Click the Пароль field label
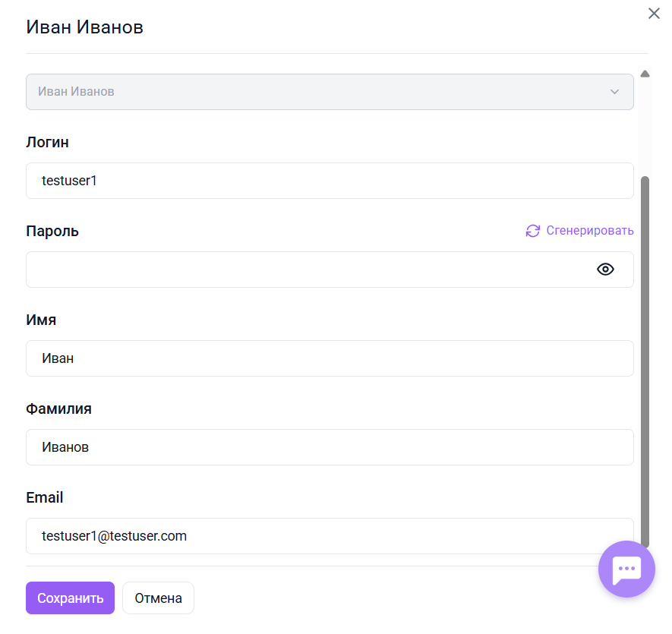The width and height of the screenshot is (672, 634). 52,231
